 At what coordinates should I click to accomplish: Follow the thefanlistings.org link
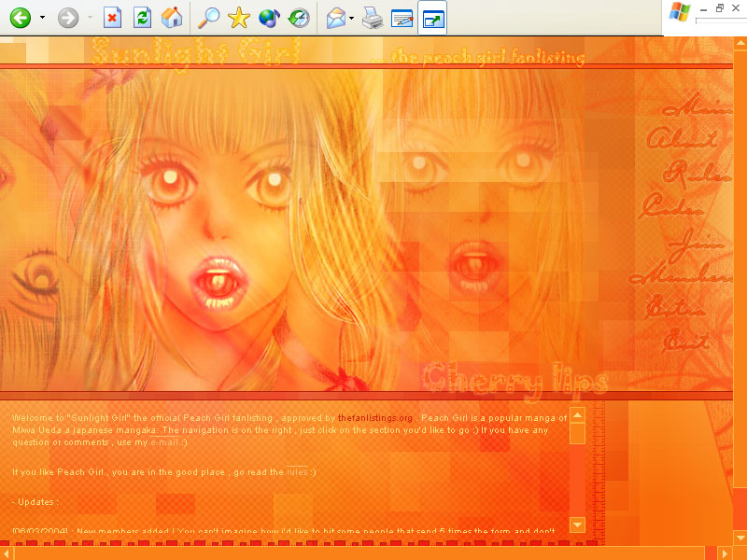coord(375,417)
